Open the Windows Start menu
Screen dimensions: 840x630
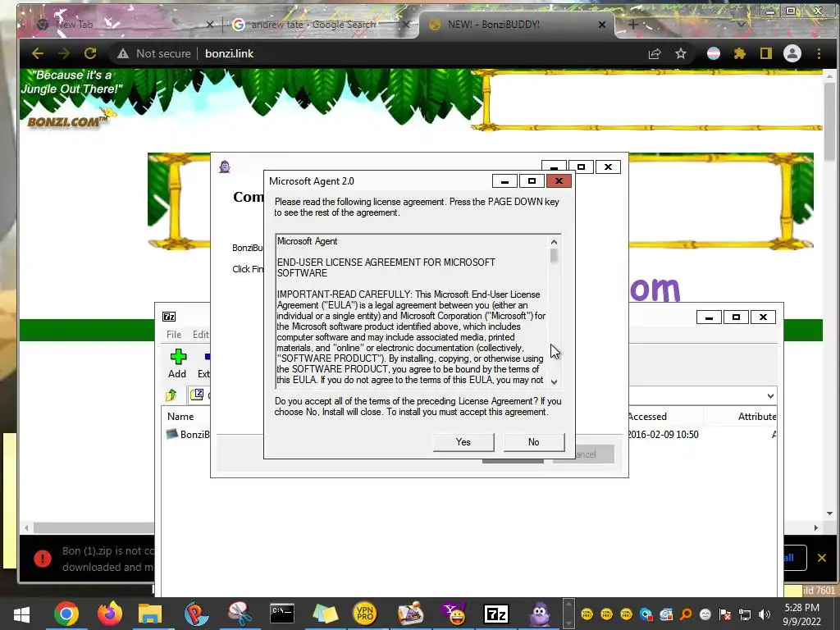[x=21, y=614]
